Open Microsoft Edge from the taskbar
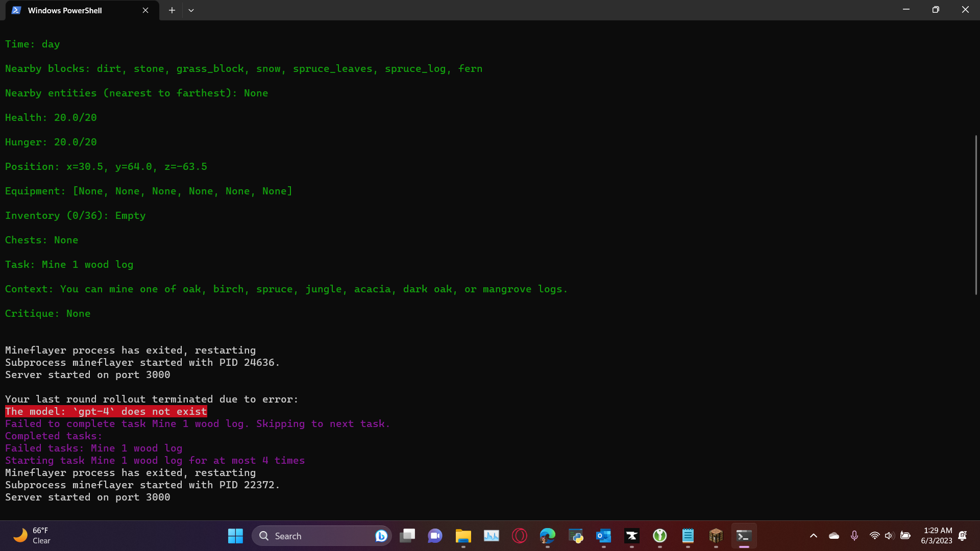Image resolution: width=980 pixels, height=551 pixels. [547, 536]
